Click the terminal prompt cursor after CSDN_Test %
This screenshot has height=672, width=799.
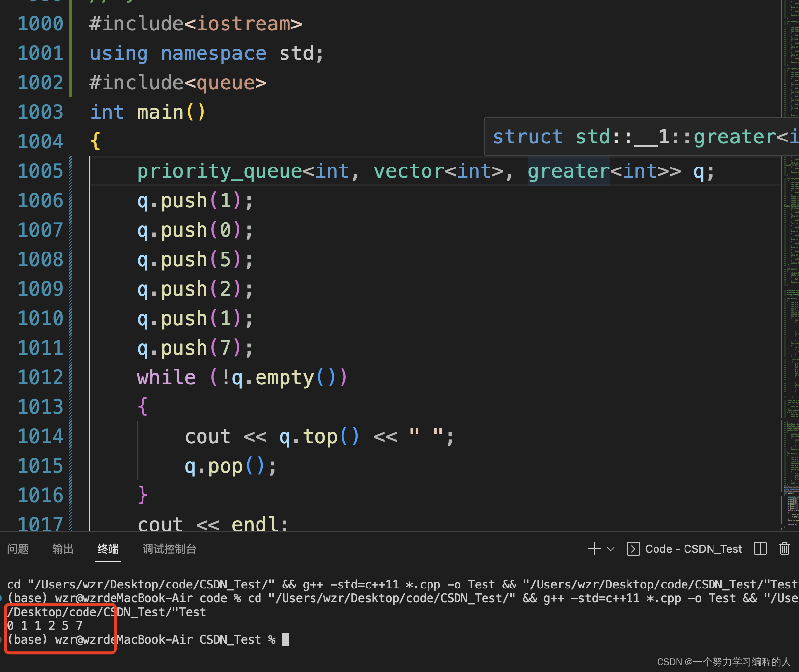pos(285,639)
